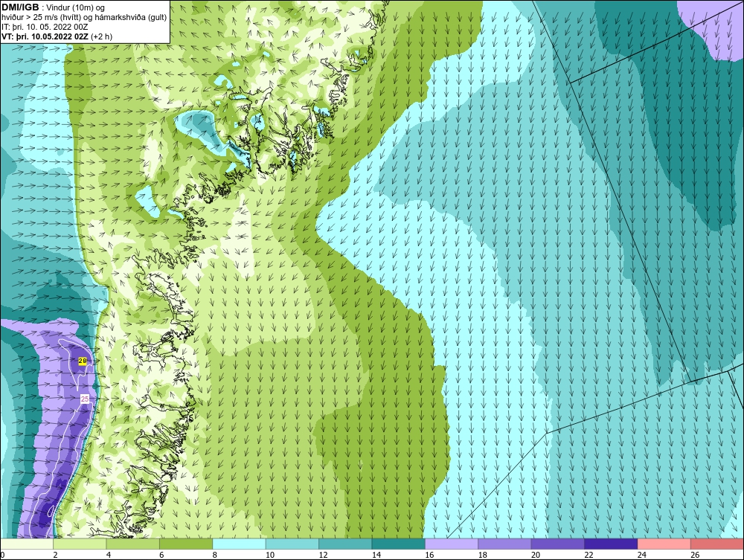Click the 18–20 m/s purple legend swatch
The height and width of the screenshot is (560, 744).
(505, 544)
